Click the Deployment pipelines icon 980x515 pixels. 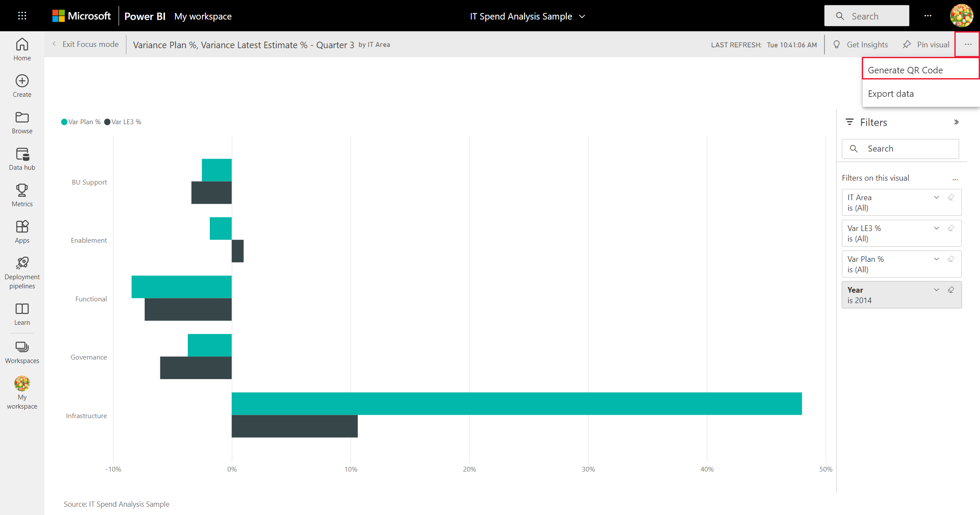tap(22, 264)
